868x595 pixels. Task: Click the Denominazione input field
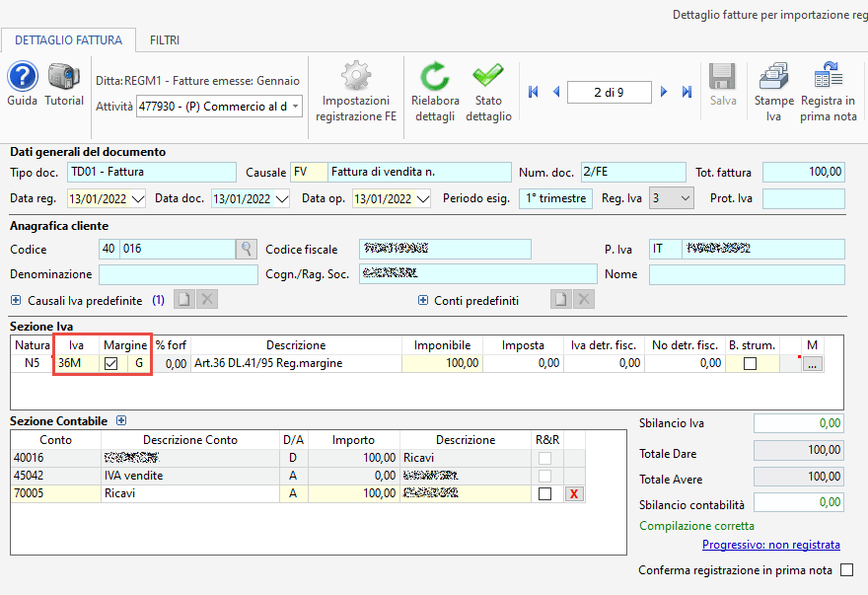(179, 274)
